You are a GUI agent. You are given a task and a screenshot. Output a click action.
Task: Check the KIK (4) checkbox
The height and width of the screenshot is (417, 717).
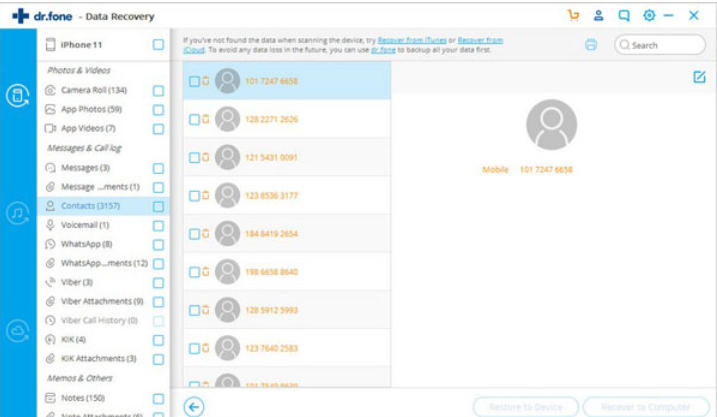pos(158,340)
